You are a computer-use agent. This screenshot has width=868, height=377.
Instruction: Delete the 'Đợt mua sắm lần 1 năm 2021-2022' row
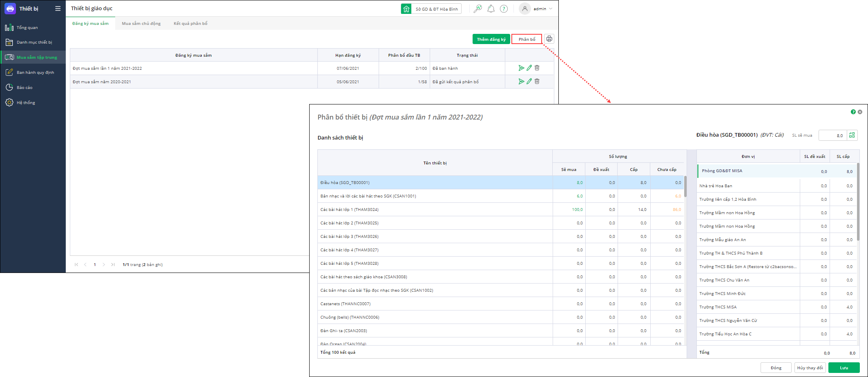click(x=537, y=68)
